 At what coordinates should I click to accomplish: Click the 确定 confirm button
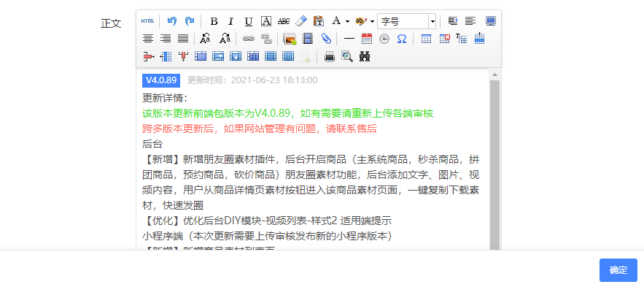pyautogui.click(x=618, y=270)
